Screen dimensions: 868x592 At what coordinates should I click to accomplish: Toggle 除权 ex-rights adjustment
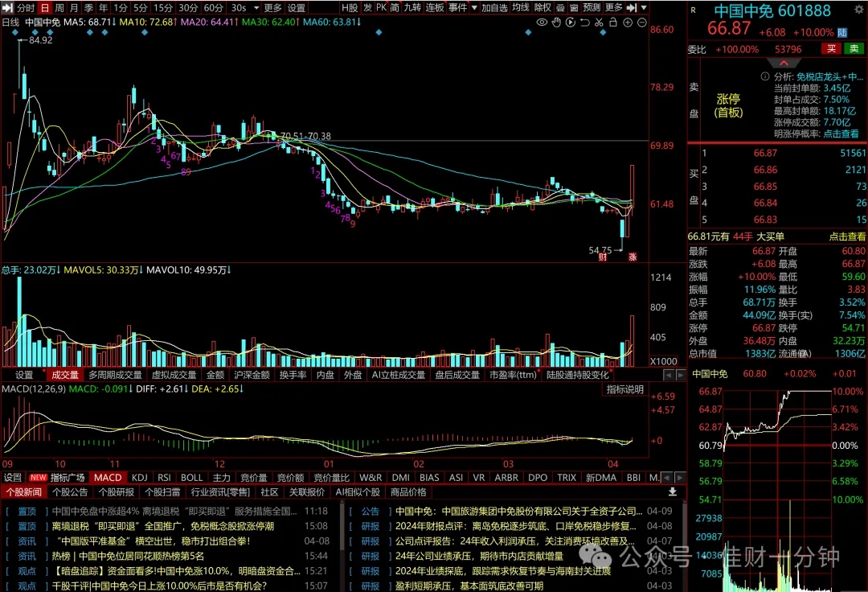click(x=542, y=8)
